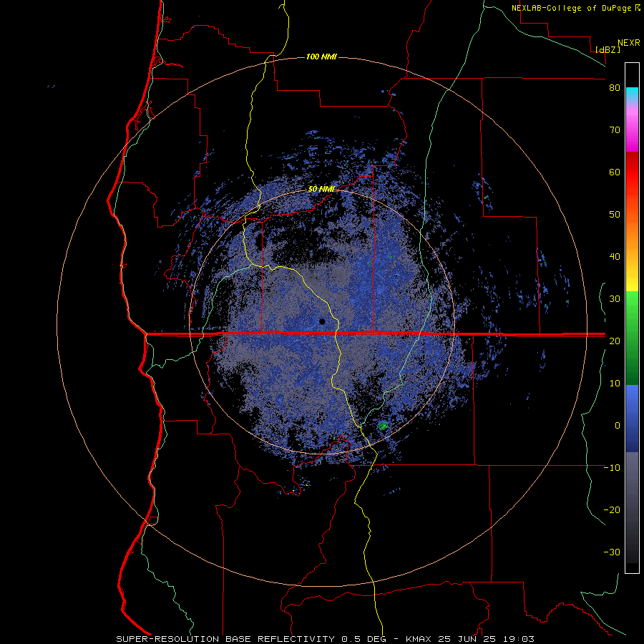This screenshot has width=644, height=644.
Task: Click the 80 value on the dBZ scale
Action: click(x=615, y=88)
